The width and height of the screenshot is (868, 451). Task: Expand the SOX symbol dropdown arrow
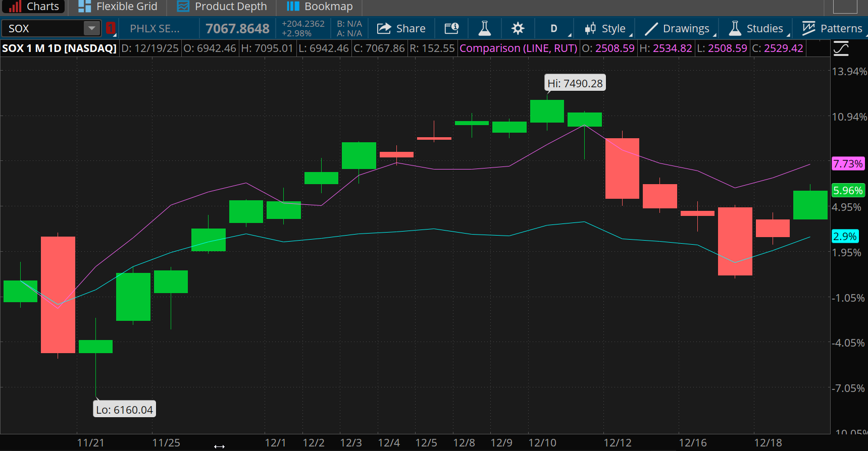91,28
